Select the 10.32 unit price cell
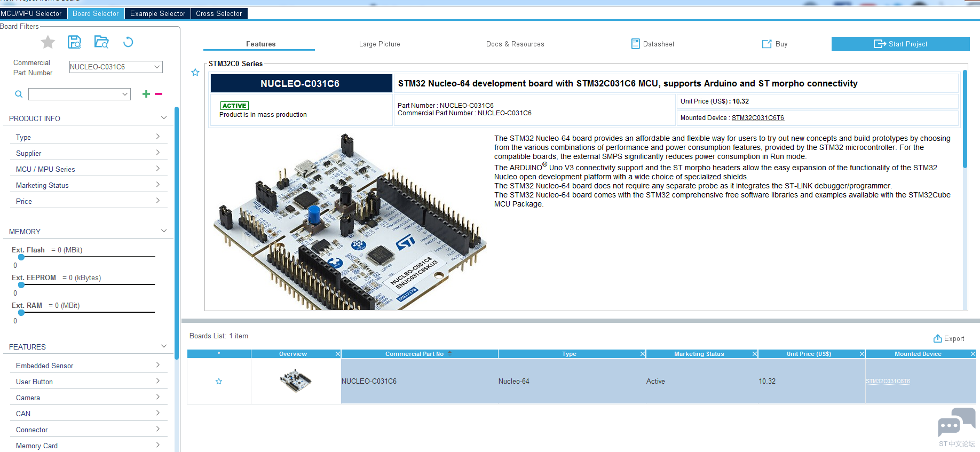 click(x=812, y=381)
